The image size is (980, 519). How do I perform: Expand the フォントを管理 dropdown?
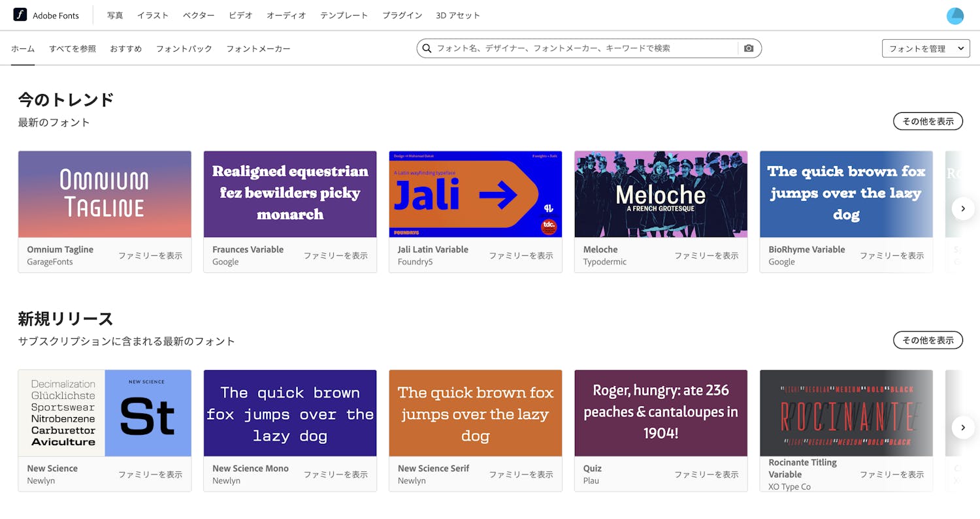point(925,48)
